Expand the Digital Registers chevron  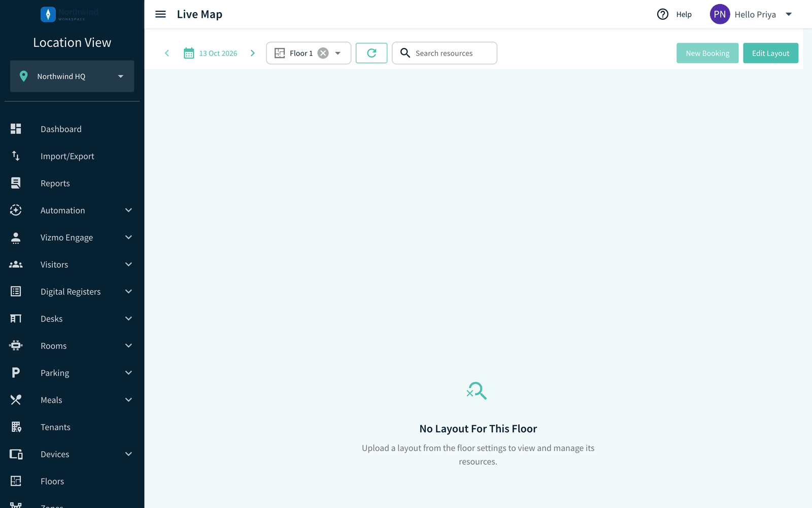click(128, 292)
